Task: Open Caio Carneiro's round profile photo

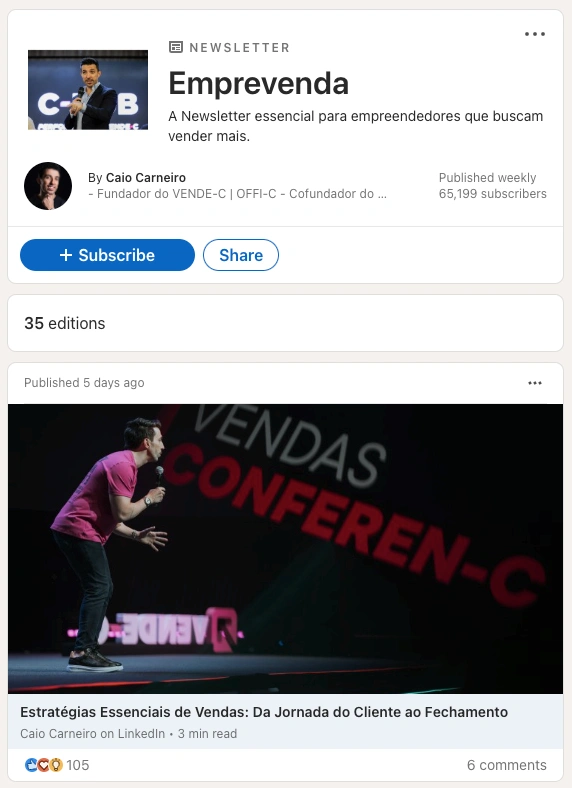Action: tap(48, 186)
